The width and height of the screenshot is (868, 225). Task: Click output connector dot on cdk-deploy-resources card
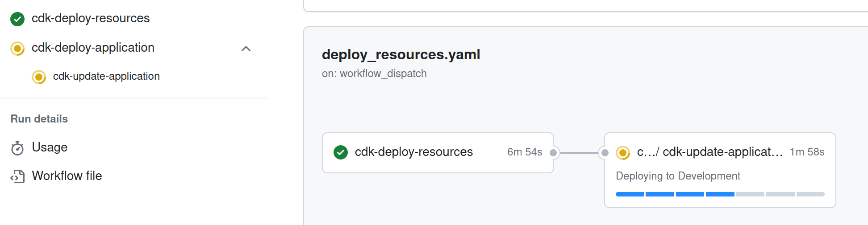coord(553,153)
